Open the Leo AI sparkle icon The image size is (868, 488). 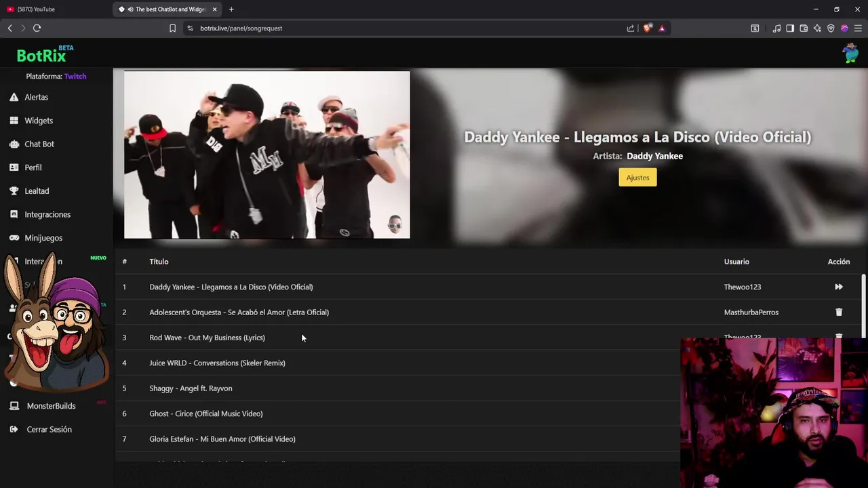point(817,28)
